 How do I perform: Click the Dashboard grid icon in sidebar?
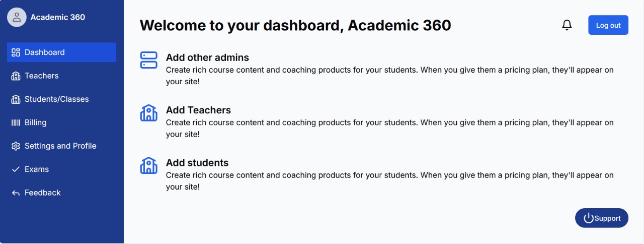pyautogui.click(x=16, y=52)
